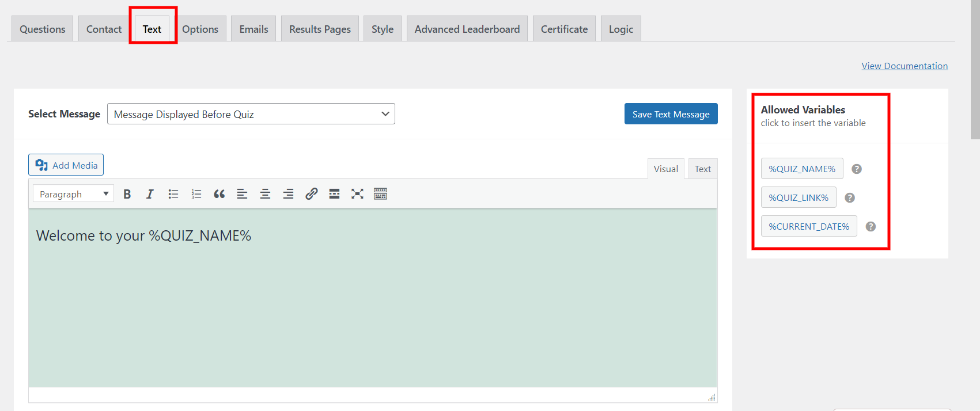
Task: Go to the Emails tab
Action: pos(254,29)
